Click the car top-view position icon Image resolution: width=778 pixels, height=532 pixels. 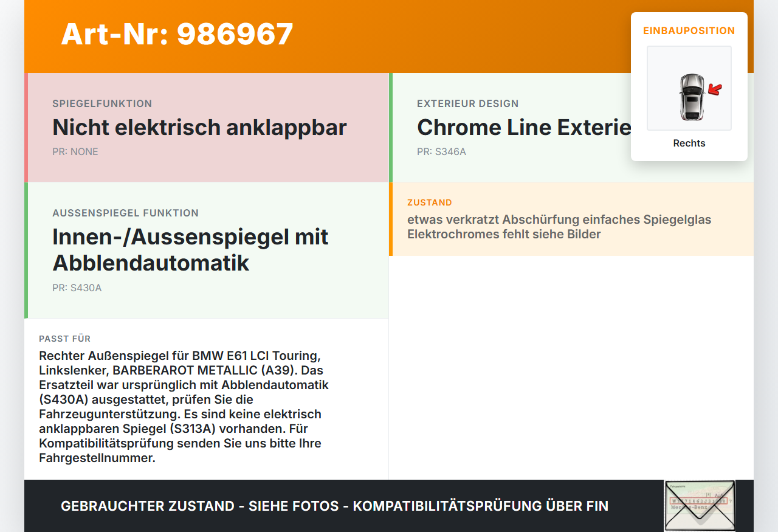[689, 88]
